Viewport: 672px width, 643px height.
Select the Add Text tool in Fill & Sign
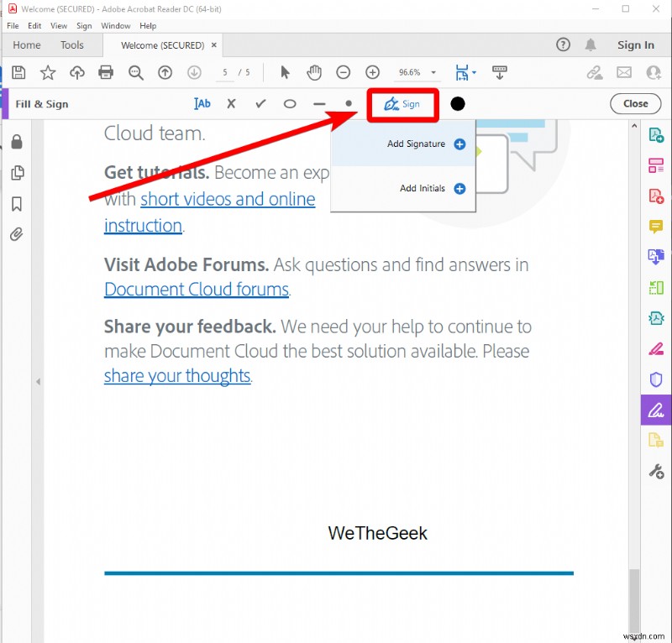(202, 103)
